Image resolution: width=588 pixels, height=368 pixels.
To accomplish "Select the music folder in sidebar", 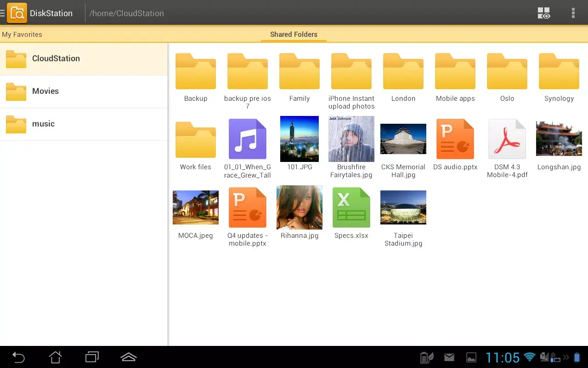I will pyautogui.click(x=43, y=124).
